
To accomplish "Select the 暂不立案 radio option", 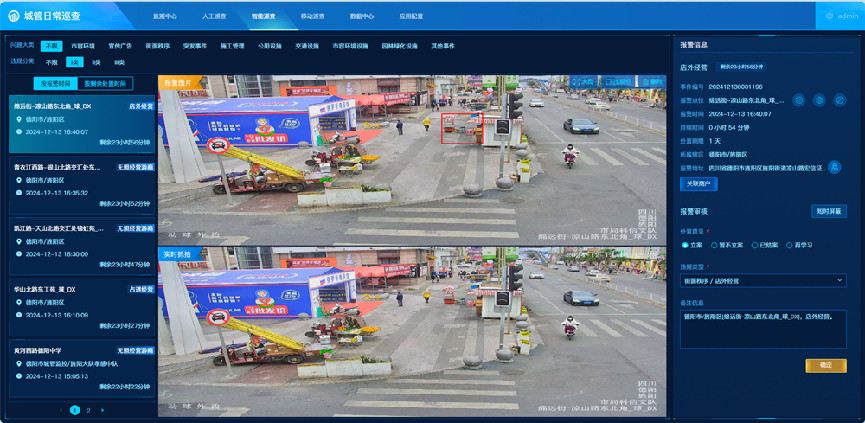I will [x=714, y=244].
